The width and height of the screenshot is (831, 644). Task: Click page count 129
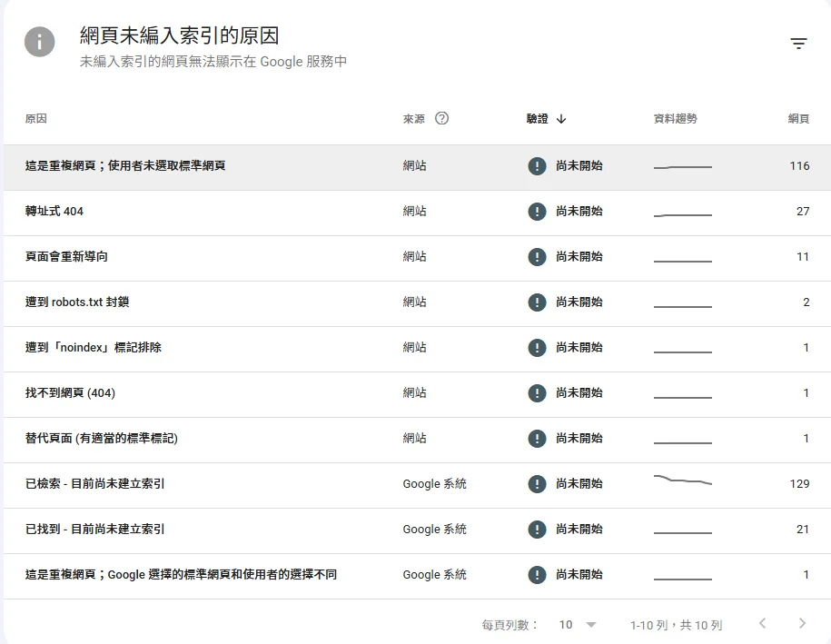[x=799, y=484]
